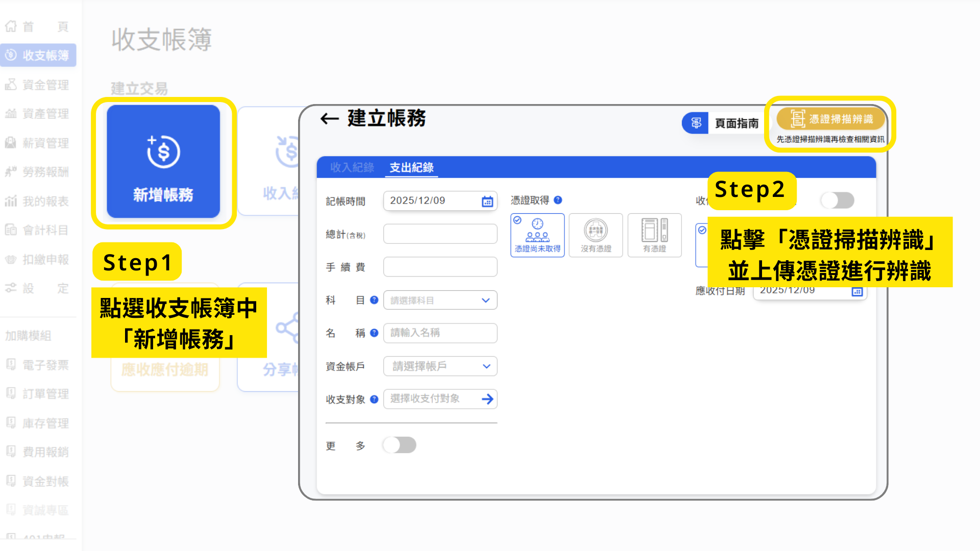Click the back arrow beside 建立帳務
980x551 pixels.
coord(330,119)
